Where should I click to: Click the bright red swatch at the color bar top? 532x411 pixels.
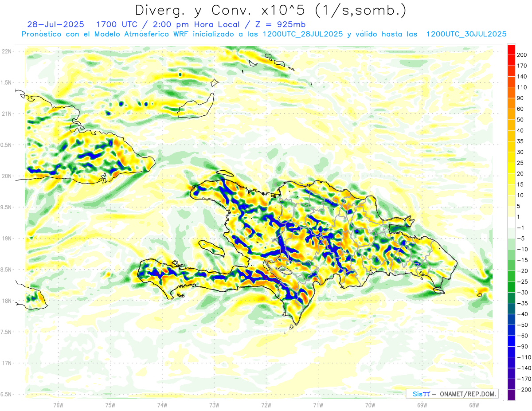[x=511, y=50]
